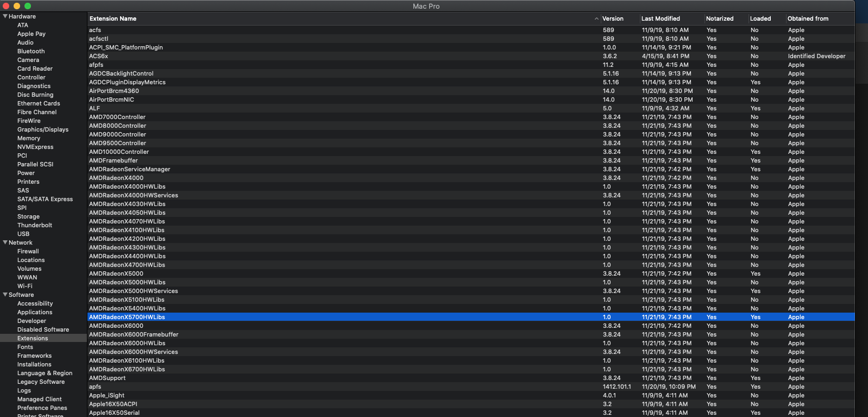868x417 pixels.
Task: Sort by Loaded column header
Action: pos(760,18)
